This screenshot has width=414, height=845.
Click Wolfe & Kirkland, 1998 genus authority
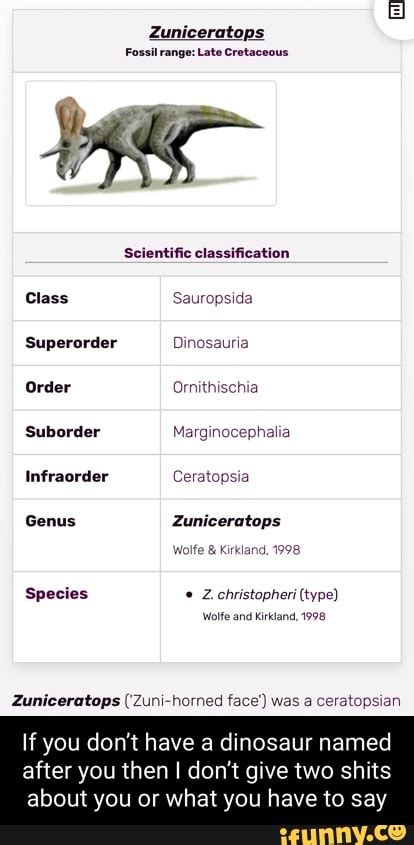tap(236, 550)
